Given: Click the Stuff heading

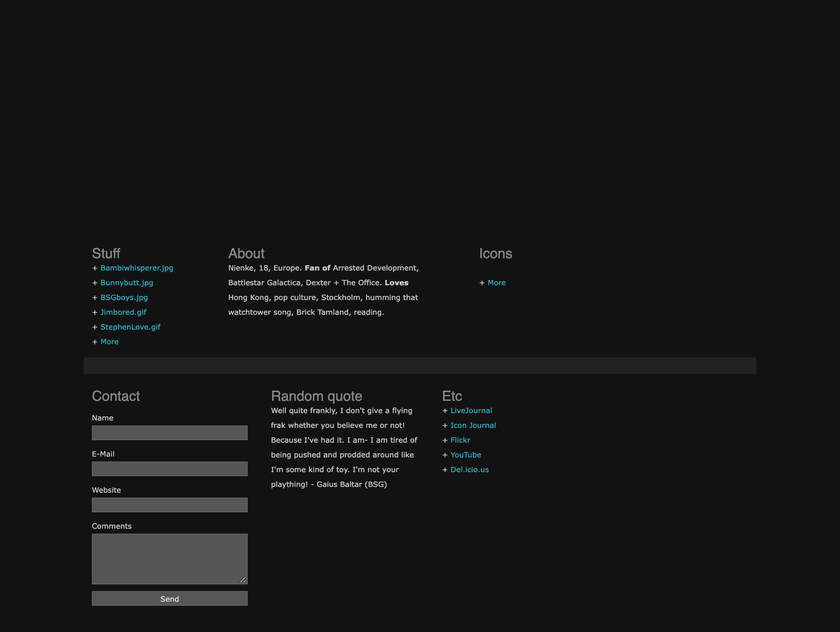Looking at the screenshot, I should [x=106, y=253].
